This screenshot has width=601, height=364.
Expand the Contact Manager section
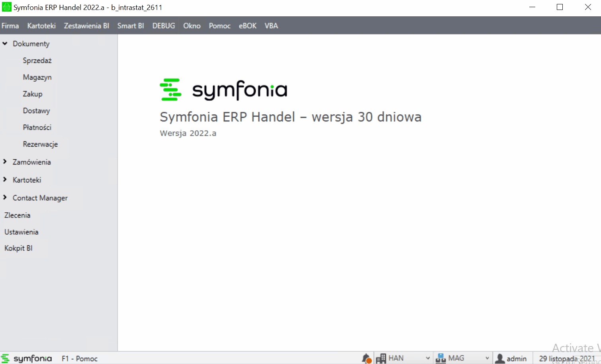[5, 198]
